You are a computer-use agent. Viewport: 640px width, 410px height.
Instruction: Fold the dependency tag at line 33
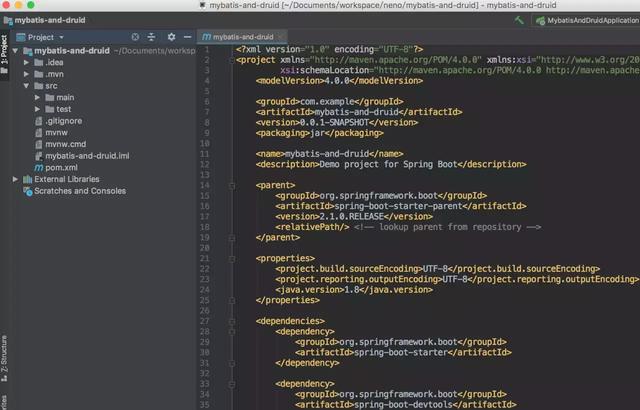point(231,384)
